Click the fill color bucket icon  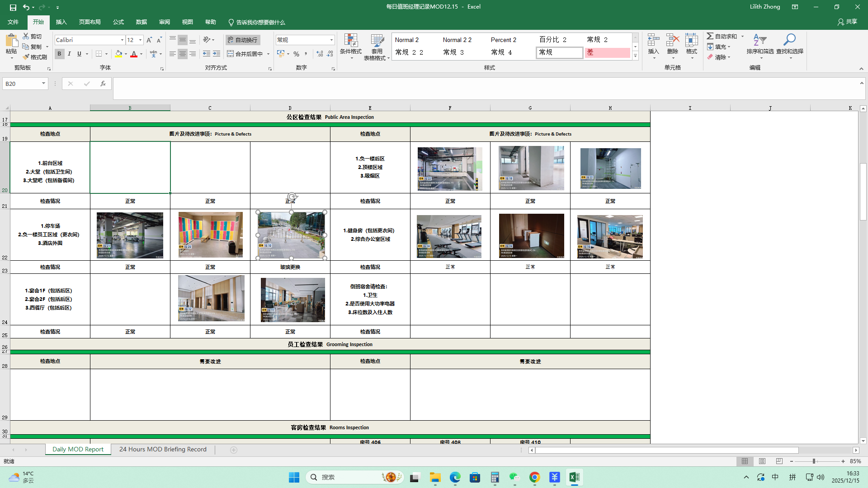click(x=118, y=54)
